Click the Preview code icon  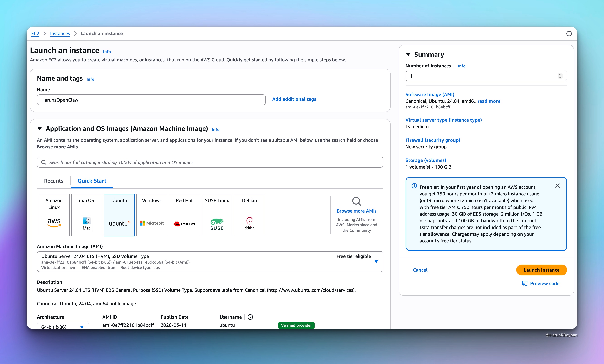[524, 283]
